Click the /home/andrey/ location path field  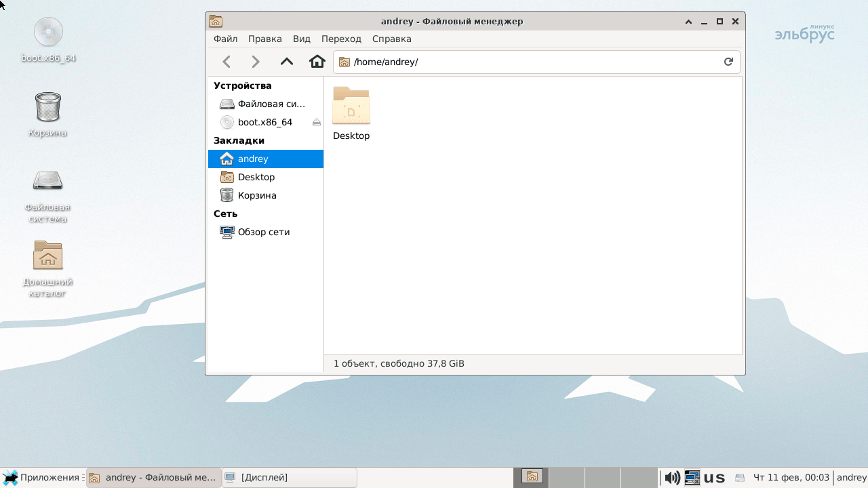tap(536, 62)
